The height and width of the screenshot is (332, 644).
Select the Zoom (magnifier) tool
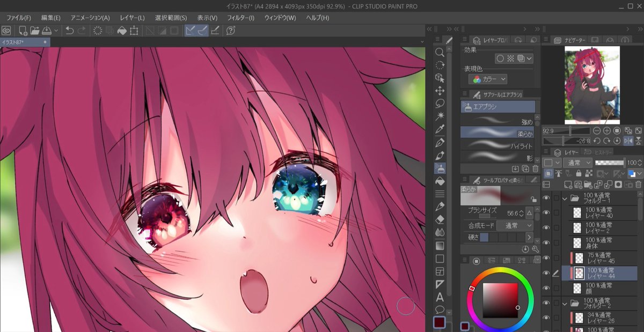(x=440, y=52)
